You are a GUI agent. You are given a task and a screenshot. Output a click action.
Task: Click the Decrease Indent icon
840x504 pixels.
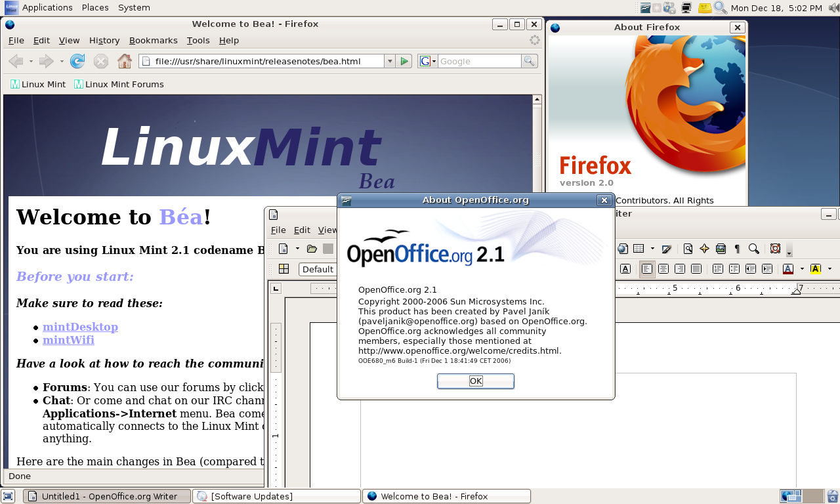tap(751, 268)
